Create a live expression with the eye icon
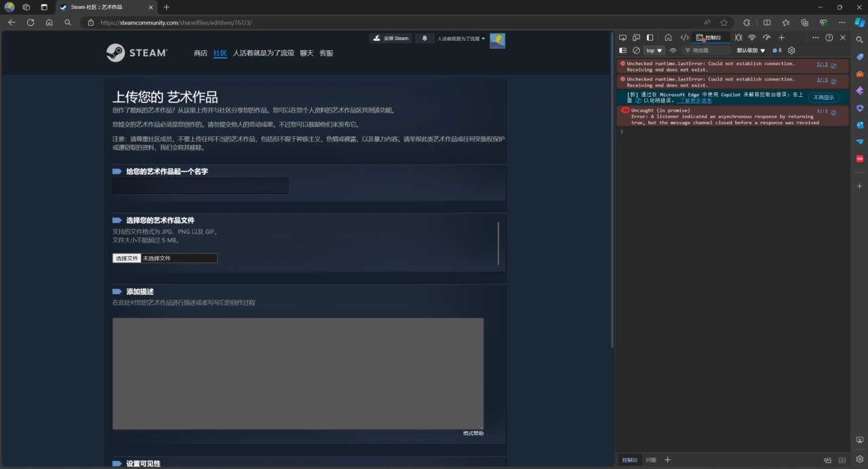This screenshot has width=868, height=469. tap(673, 50)
